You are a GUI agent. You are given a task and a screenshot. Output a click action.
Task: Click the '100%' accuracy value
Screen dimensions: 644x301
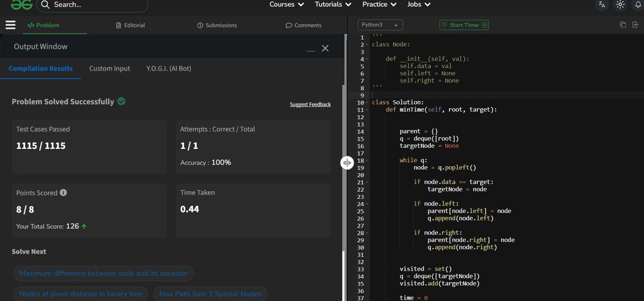coord(221,162)
